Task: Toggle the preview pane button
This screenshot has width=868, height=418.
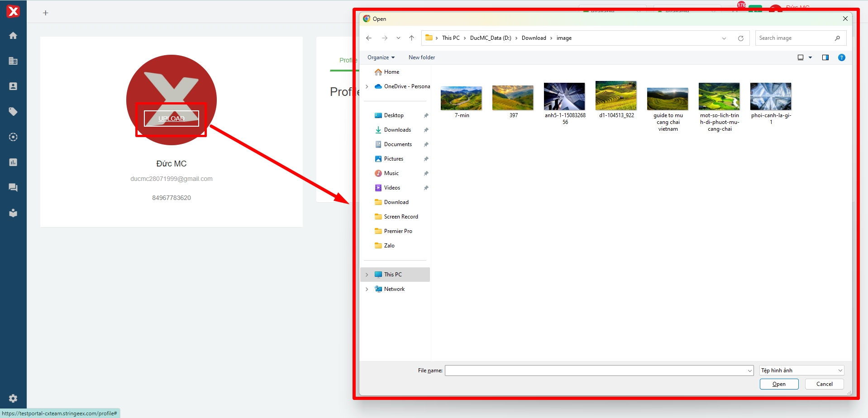Action: [x=825, y=57]
